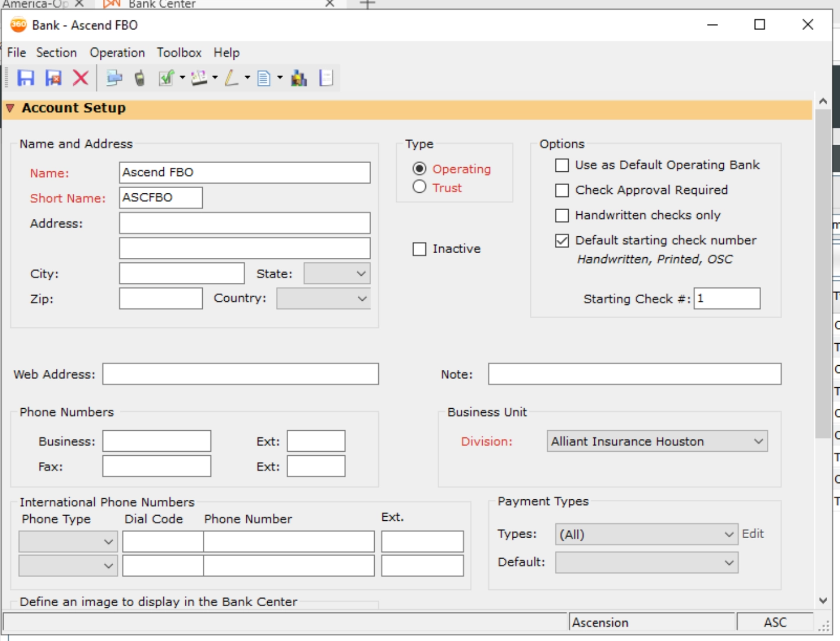Click the vertical scrollbar thumb
The width and height of the screenshot is (840, 641).
[823, 273]
